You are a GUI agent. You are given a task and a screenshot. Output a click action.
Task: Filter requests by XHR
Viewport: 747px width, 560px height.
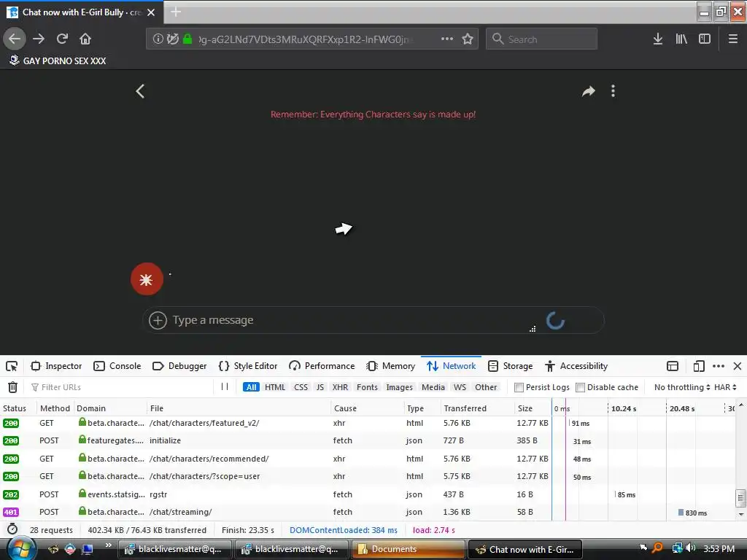pos(340,387)
